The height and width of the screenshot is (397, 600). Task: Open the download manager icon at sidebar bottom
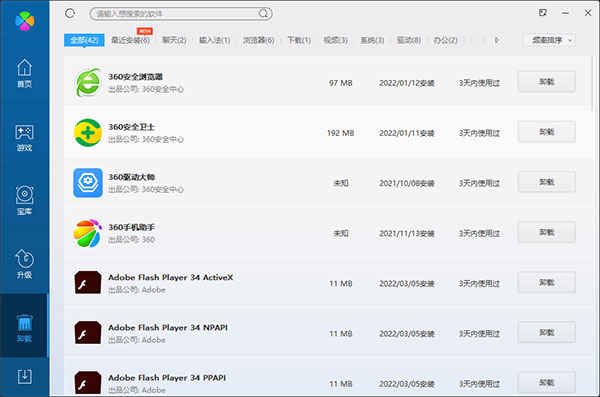tap(24, 376)
